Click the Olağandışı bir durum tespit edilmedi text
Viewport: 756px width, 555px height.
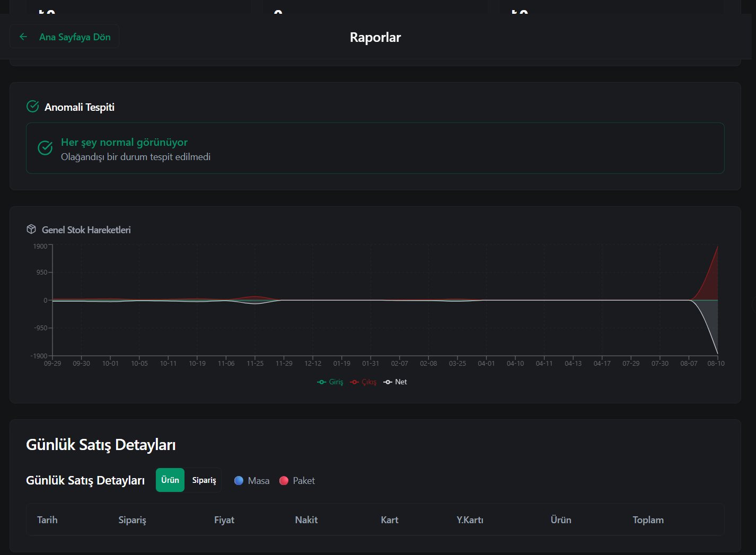pyautogui.click(x=136, y=157)
